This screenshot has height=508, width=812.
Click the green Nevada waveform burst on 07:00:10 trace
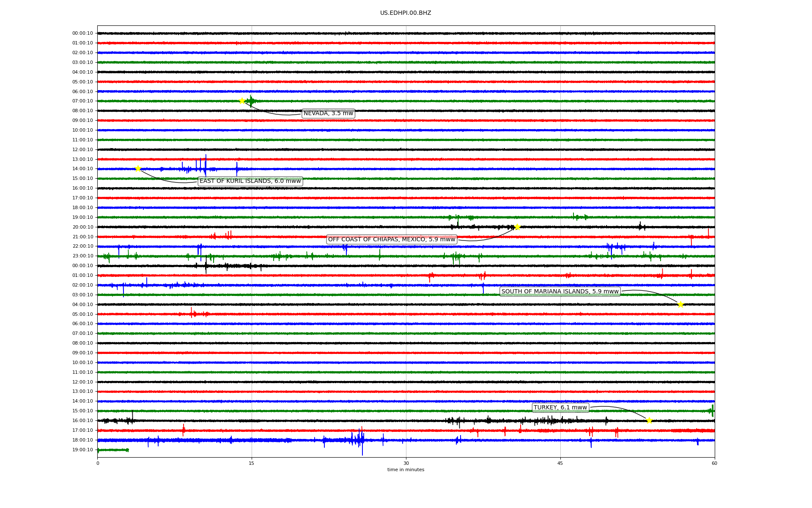tap(251, 101)
